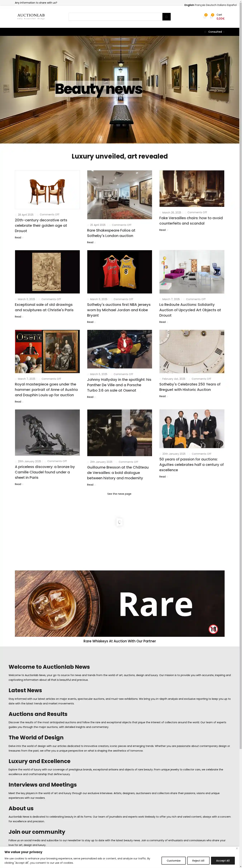Viewport: 242px width, 868px height.
Task: Open the Customize cookies button
Action: pos(173,860)
